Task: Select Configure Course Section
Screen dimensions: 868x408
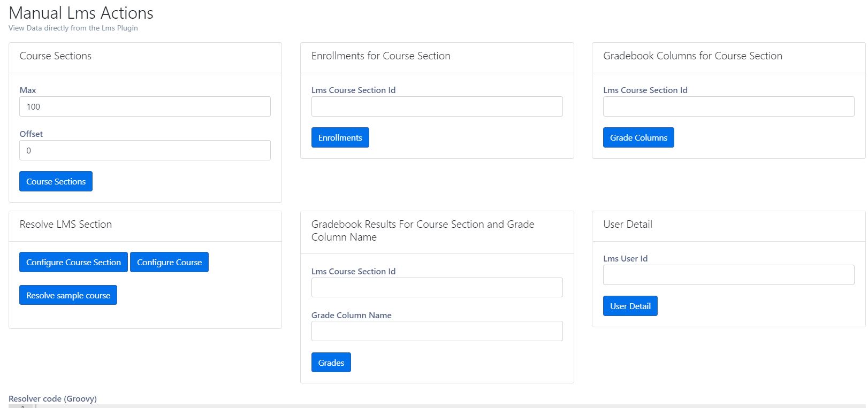Action: coord(73,262)
